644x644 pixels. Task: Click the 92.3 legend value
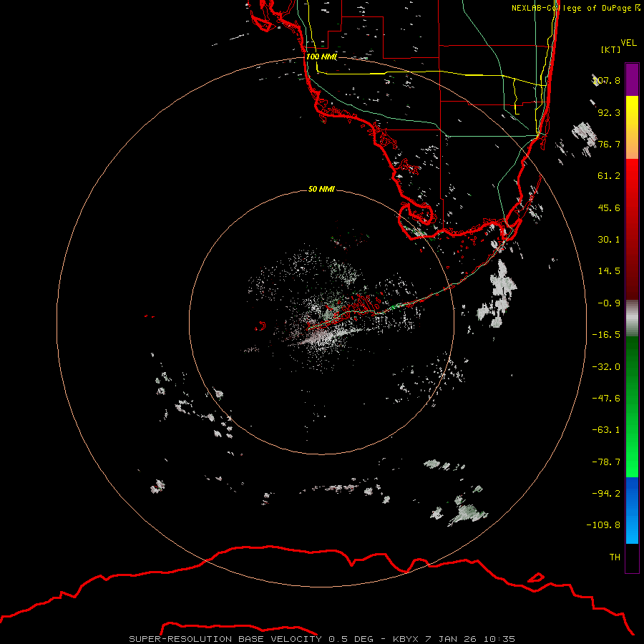click(609, 112)
